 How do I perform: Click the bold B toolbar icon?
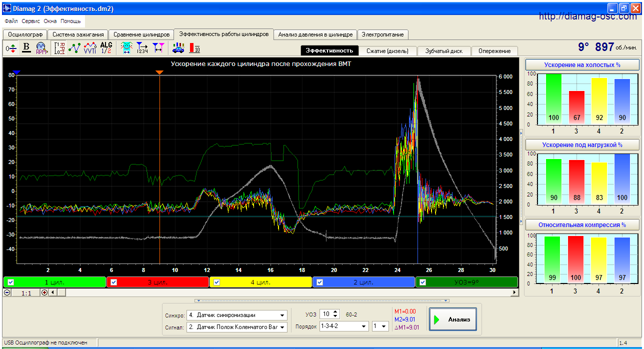pyautogui.click(x=26, y=48)
